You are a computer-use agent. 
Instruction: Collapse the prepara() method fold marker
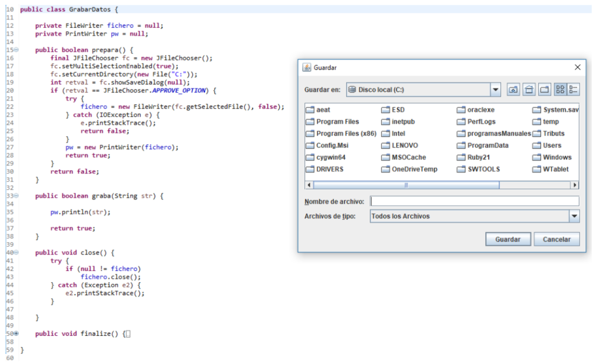16,49
